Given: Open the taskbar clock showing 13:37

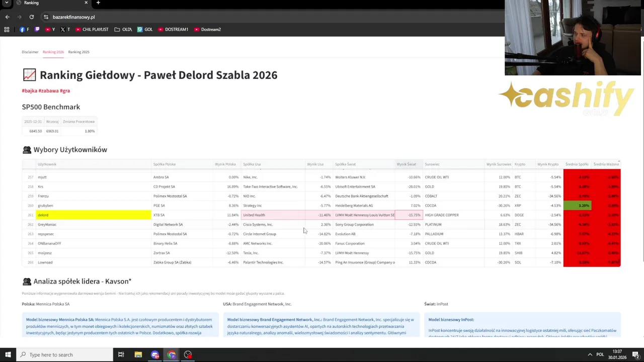Looking at the screenshot, I should 617,354.
